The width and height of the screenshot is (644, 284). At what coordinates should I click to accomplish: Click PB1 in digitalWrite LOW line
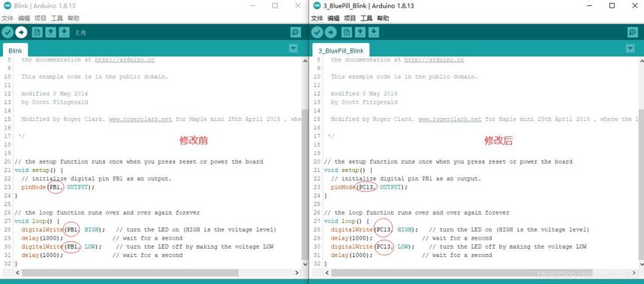(x=72, y=247)
